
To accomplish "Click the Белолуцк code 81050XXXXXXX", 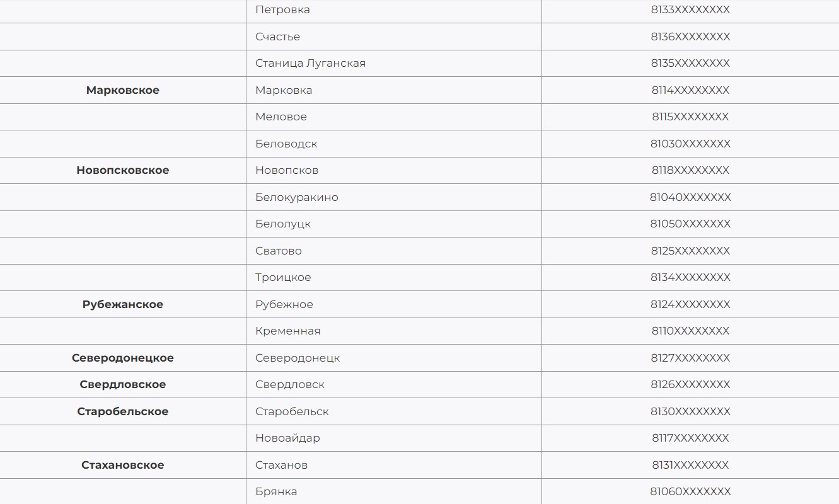I will point(690,224).
